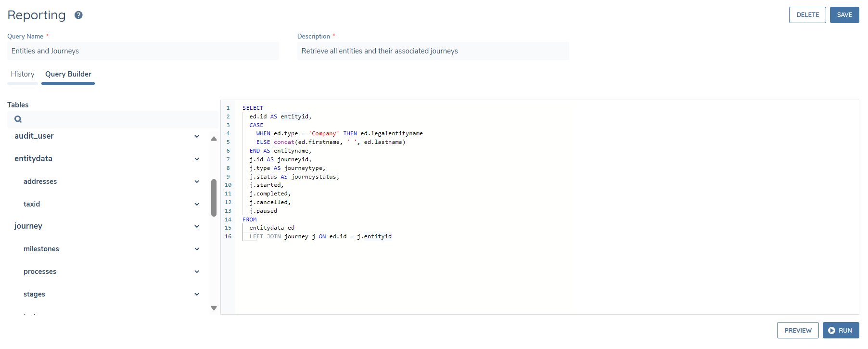This screenshot has width=868, height=349.
Task: Expand the taxid table chevron
Action: 197,204
